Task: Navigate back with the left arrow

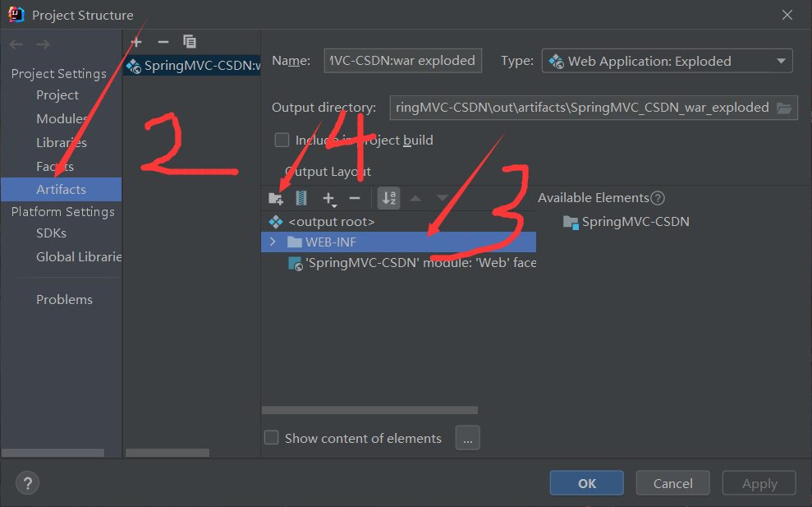Action: pos(16,44)
